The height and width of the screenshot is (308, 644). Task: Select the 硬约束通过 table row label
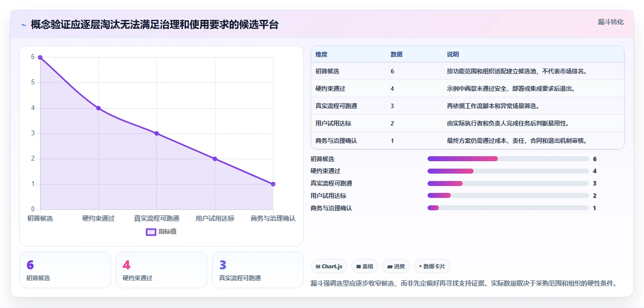point(330,89)
